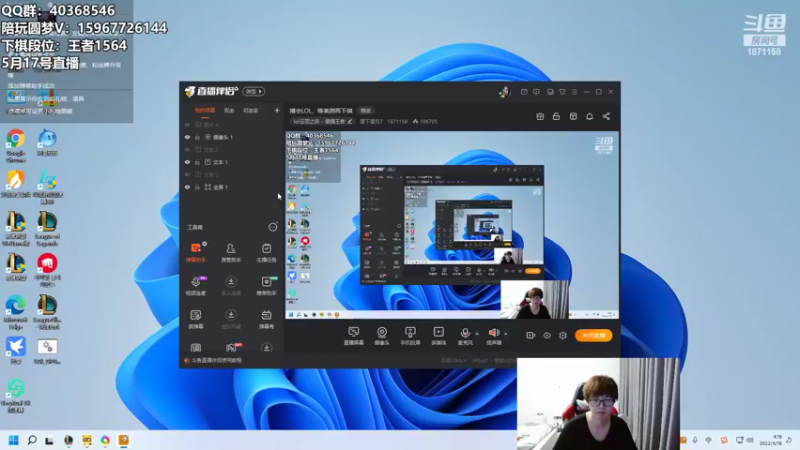The height and width of the screenshot is (450, 800).
Task: Open the Windows Start button
Action: pyautogui.click(x=14, y=440)
